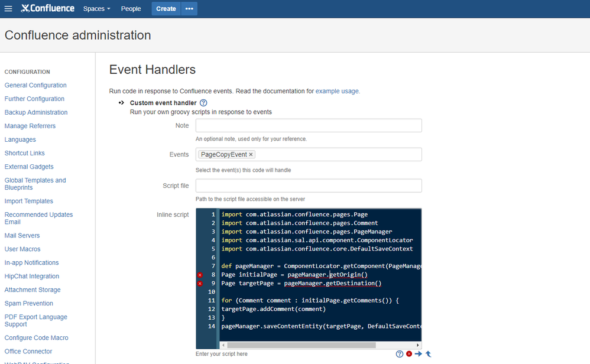Viewport: 590px width, 364px height.
Task: Click line number 10 in gutter
Action: coord(212,292)
